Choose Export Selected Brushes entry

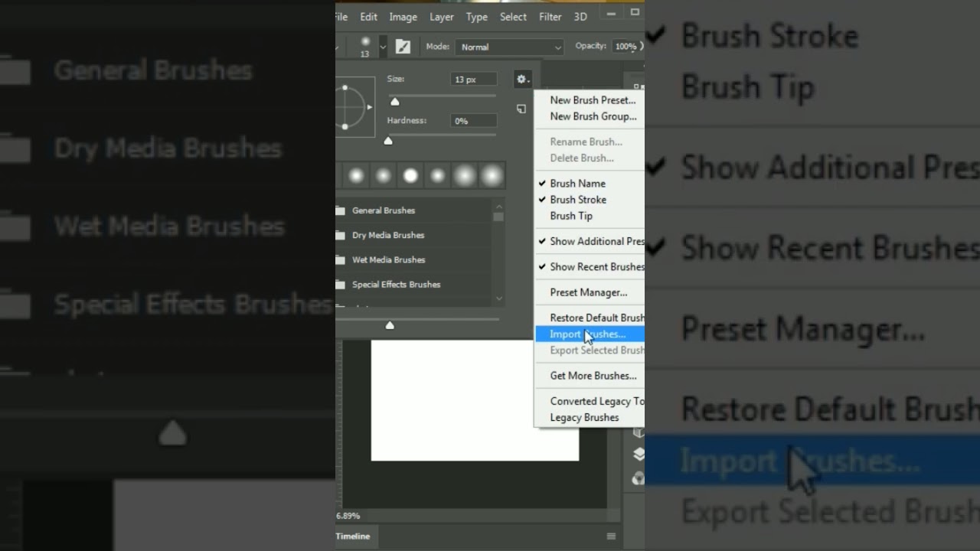click(589, 350)
